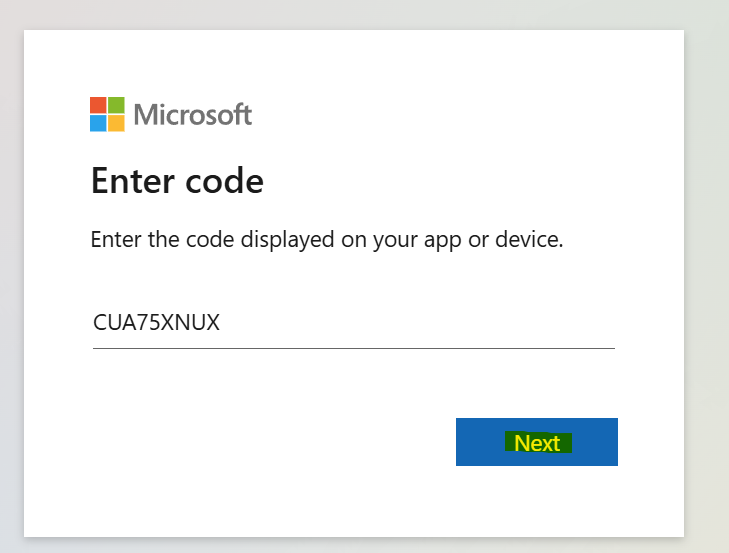Click empty space right of entered code
Screen dimensions: 729x553
pyautogui.click(x=418, y=323)
